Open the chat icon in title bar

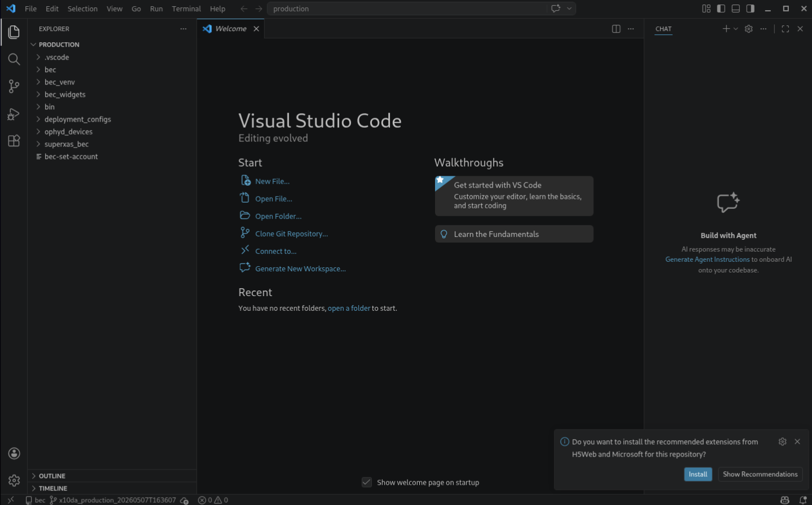point(556,8)
